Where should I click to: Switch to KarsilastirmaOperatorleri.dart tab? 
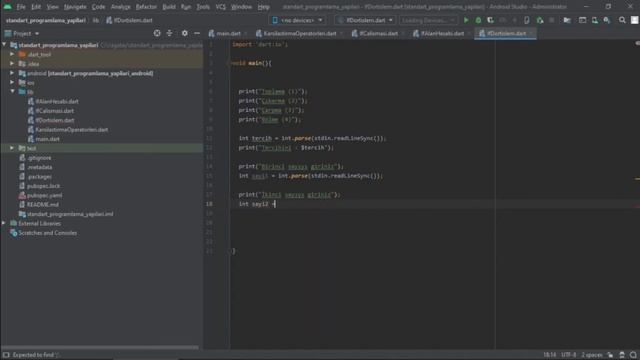[300, 33]
